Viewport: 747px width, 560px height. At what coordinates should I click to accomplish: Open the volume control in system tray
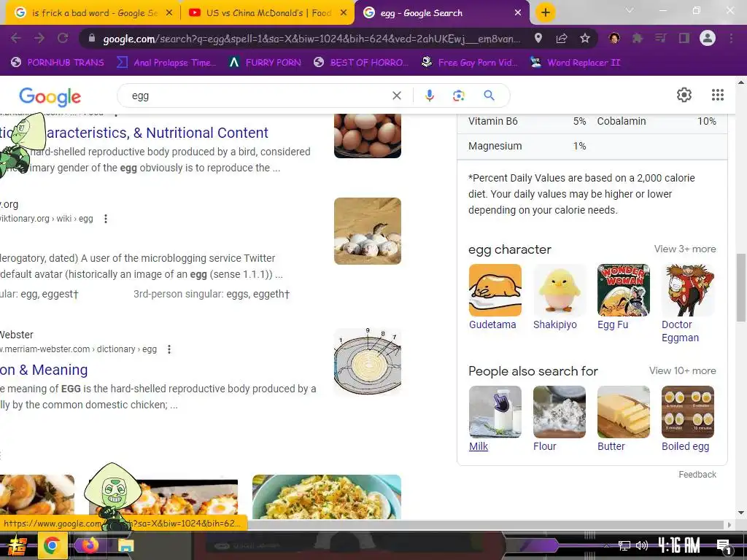coord(642,545)
